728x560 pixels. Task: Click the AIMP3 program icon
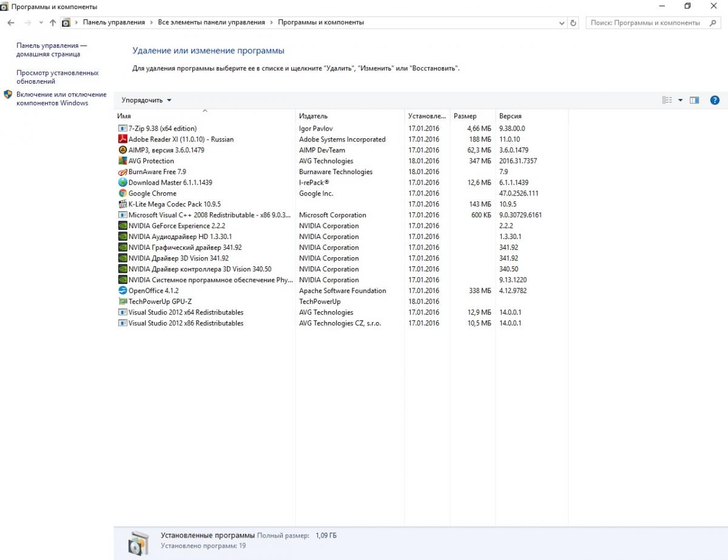point(123,150)
